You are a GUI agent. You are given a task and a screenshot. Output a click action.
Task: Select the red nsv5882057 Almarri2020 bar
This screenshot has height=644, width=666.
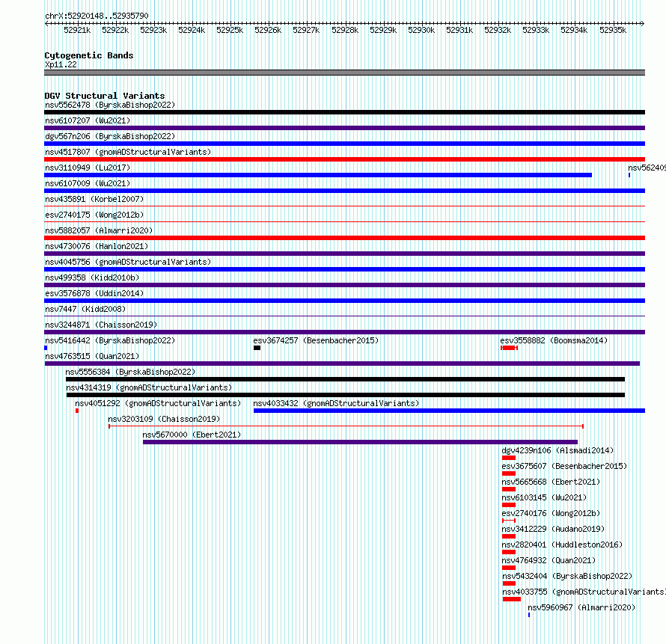344,238
